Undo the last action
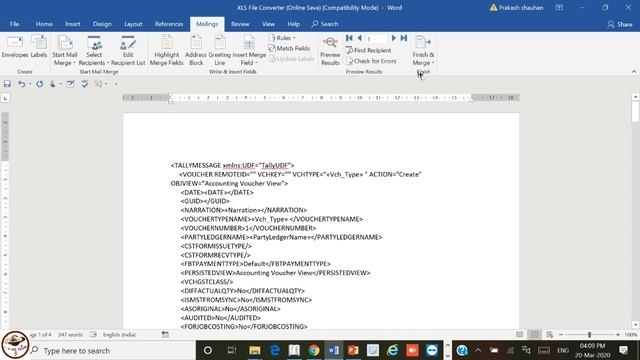Screen dimensions: 640x360 coord(21,84)
